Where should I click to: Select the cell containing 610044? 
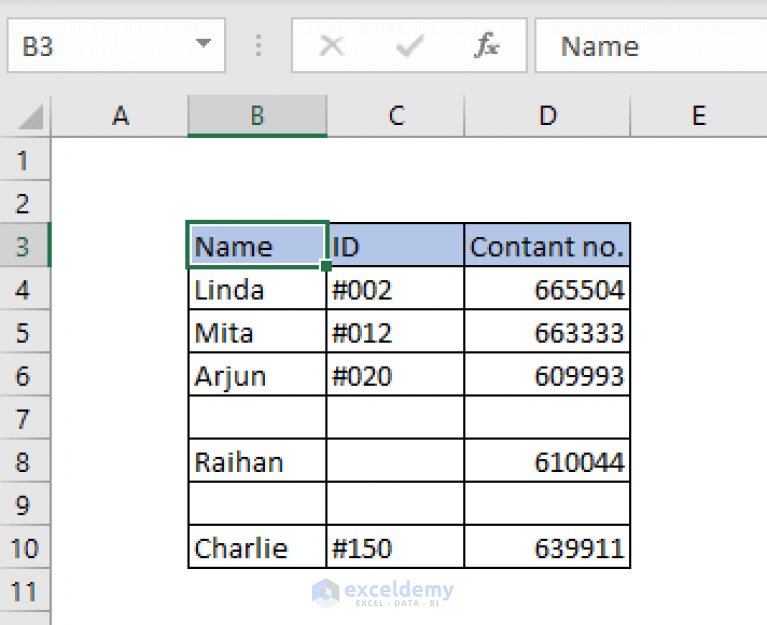pyautogui.click(x=547, y=460)
